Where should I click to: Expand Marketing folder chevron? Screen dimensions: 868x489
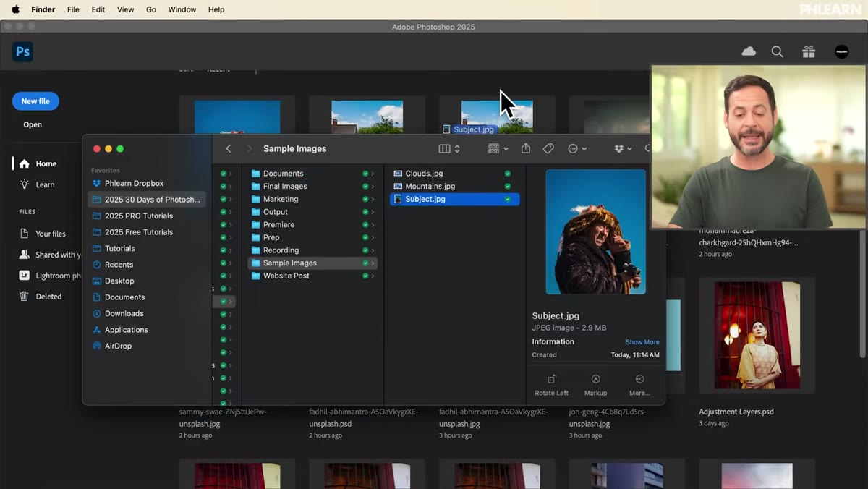(373, 199)
